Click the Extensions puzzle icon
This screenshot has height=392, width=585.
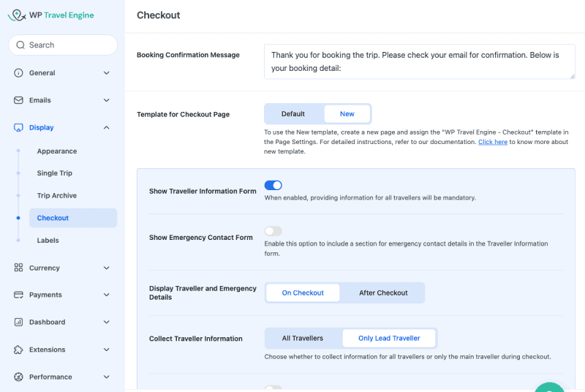click(x=18, y=350)
